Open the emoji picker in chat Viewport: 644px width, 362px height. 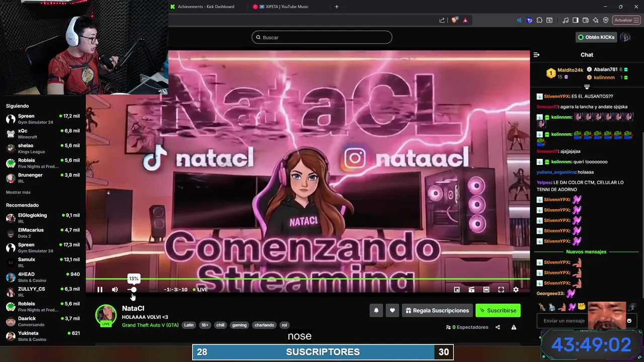click(629, 321)
